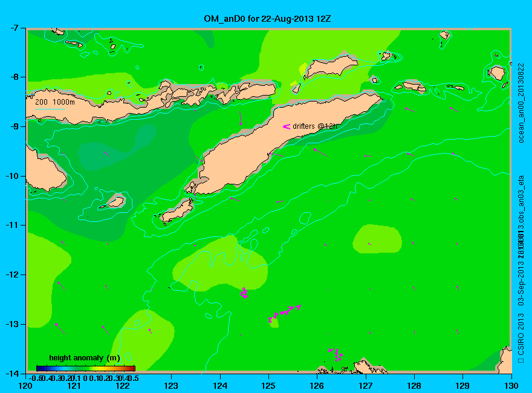
Task: Click the "-9" latitude axis label
Action: coord(15,126)
